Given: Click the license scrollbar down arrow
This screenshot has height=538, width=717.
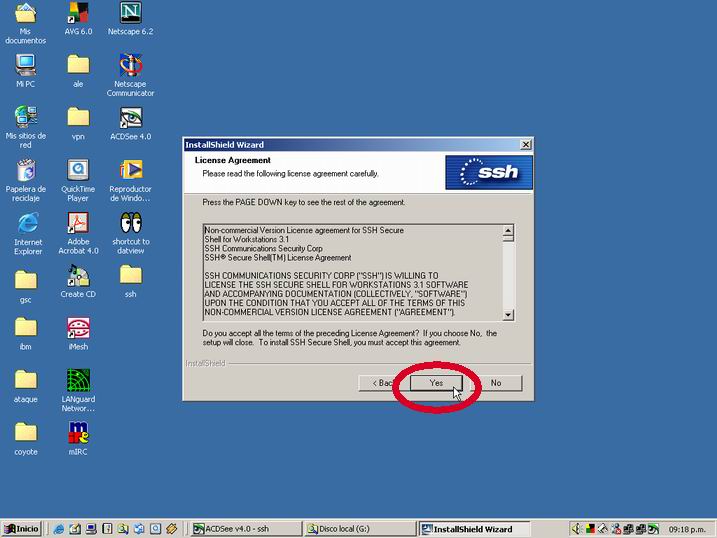Looking at the screenshot, I should (x=508, y=314).
